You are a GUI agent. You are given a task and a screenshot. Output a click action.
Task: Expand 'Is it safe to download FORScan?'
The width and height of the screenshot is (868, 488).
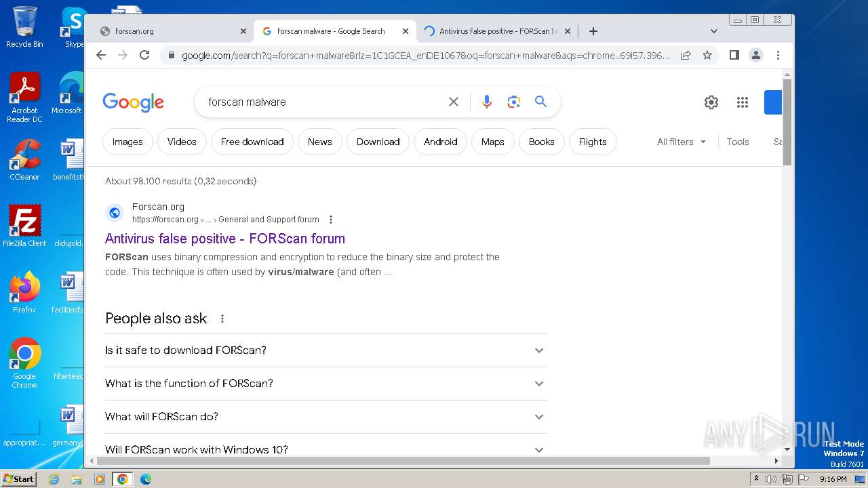pyautogui.click(x=325, y=350)
